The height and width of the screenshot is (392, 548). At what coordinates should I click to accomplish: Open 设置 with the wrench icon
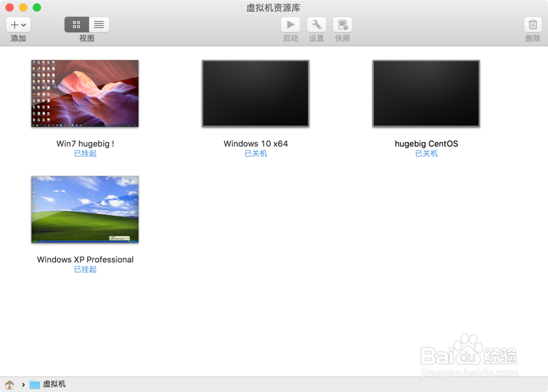point(316,24)
